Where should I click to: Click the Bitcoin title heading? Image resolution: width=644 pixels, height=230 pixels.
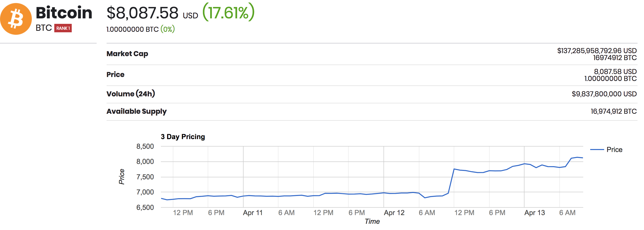tap(64, 12)
